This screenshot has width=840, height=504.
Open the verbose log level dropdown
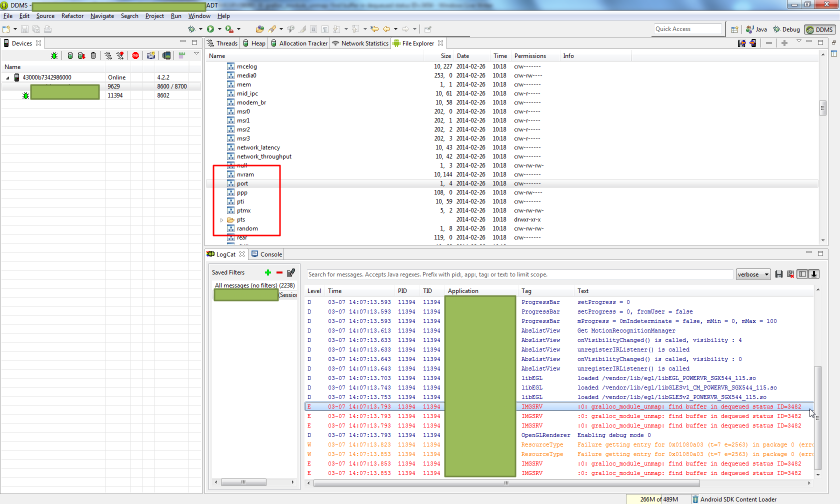point(753,274)
